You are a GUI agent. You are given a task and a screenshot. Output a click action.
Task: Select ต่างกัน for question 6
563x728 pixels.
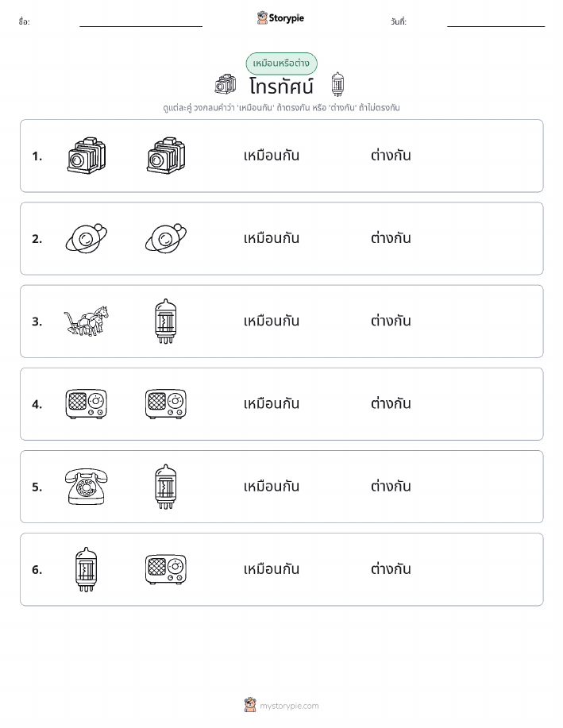point(391,569)
